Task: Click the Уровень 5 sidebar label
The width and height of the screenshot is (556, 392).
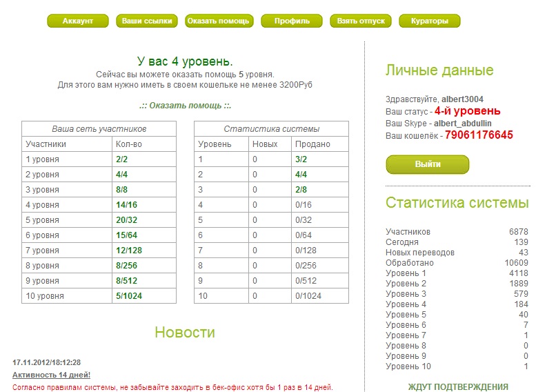Action: (406, 314)
